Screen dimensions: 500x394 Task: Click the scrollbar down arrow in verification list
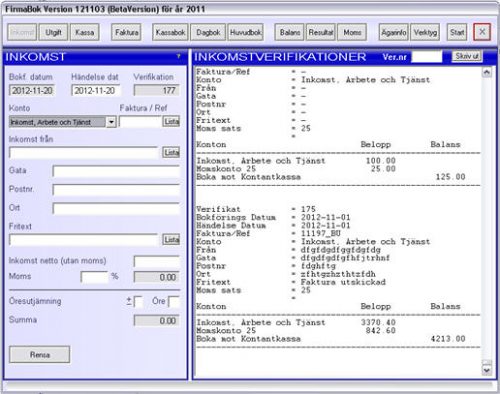click(487, 370)
